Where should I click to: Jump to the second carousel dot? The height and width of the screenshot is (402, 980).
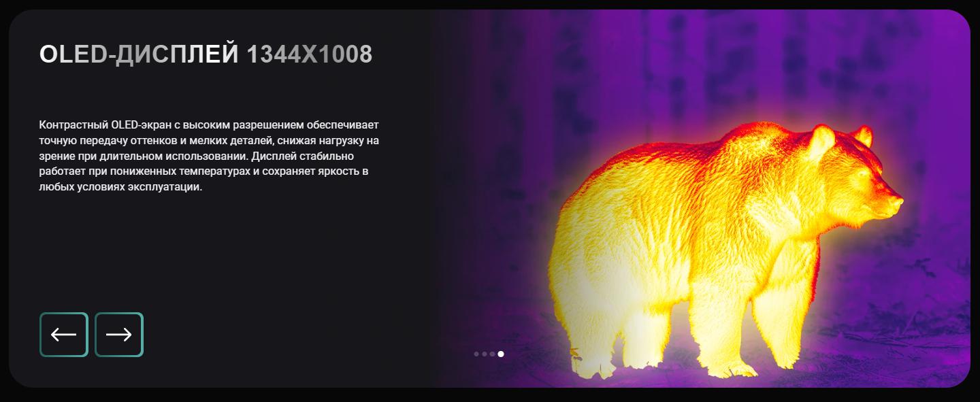click(x=485, y=354)
